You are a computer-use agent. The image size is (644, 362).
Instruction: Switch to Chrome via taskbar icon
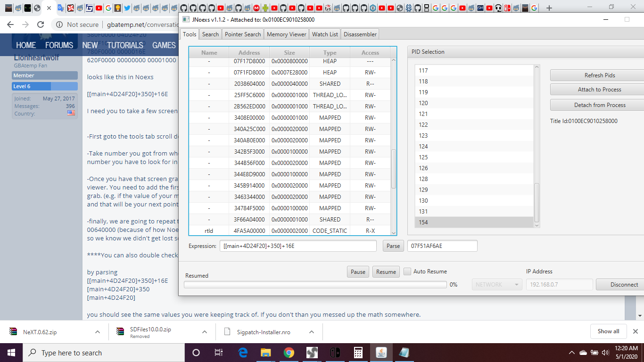coord(289,353)
